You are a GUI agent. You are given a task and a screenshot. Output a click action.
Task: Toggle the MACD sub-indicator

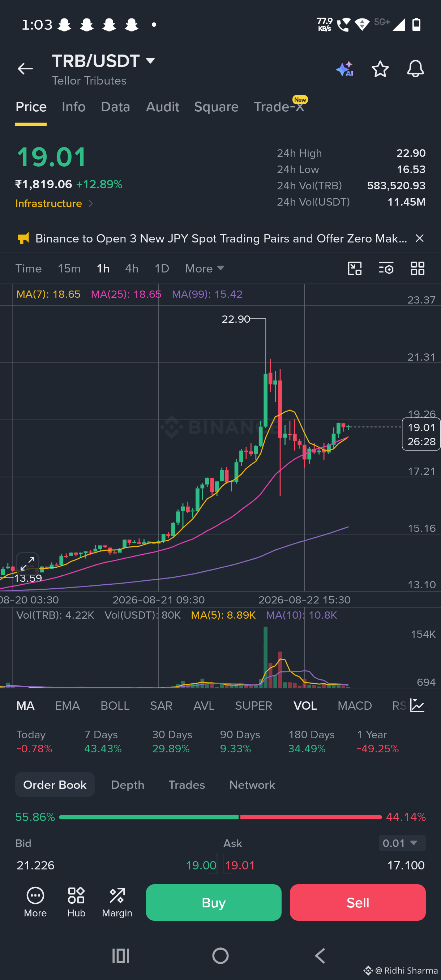click(x=355, y=706)
